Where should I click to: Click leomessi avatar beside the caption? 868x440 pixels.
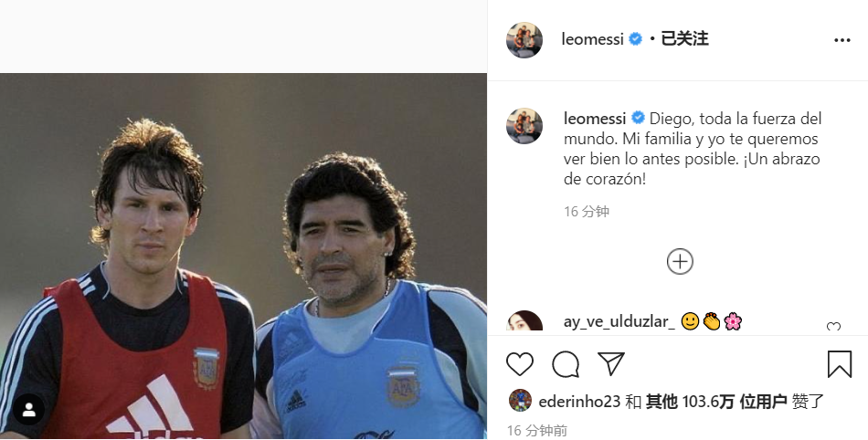click(524, 125)
